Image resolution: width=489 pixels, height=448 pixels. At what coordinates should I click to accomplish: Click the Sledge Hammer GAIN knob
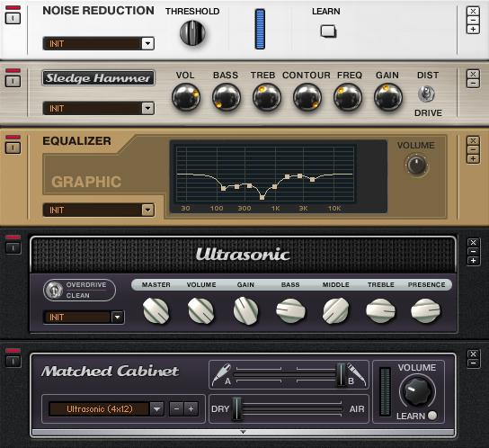388,97
